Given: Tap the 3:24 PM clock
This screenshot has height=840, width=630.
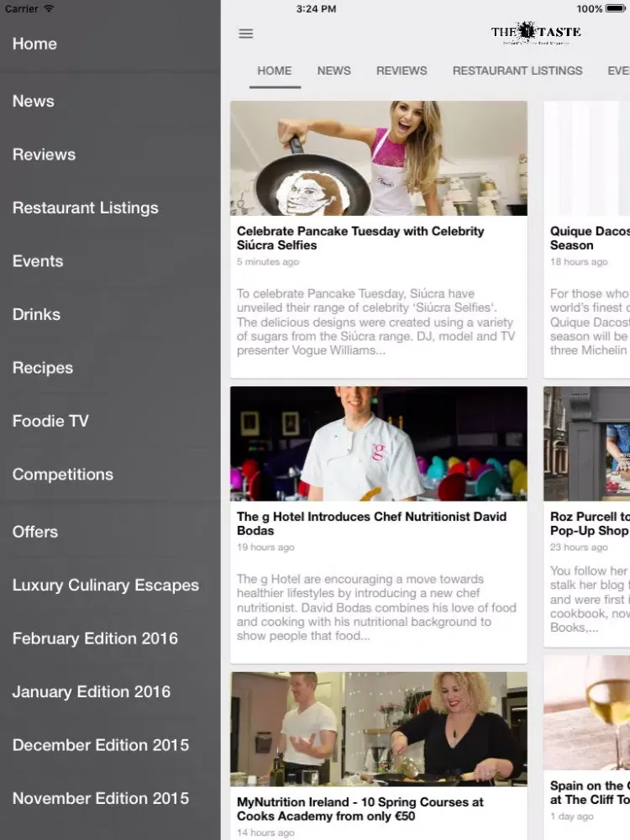Looking at the screenshot, I should 316,8.
